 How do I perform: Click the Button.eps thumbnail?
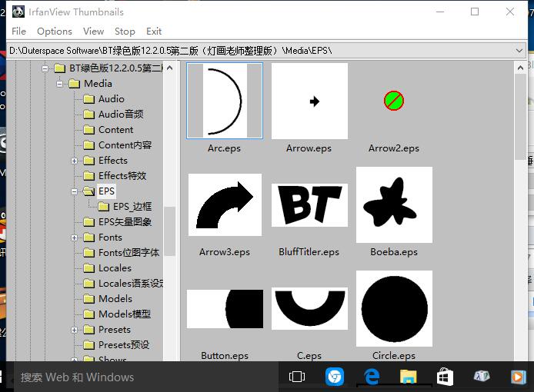tap(225, 309)
